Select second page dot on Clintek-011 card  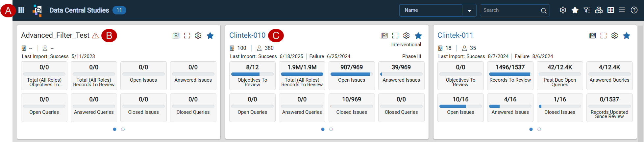click(x=539, y=129)
